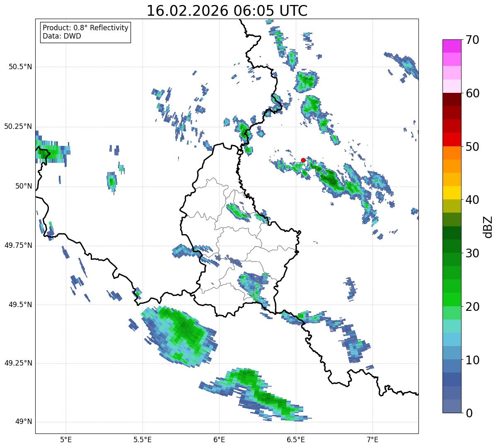Click the 'Data: DWD' label
Image resolution: width=498 pixels, height=448 pixels.
click(x=62, y=36)
